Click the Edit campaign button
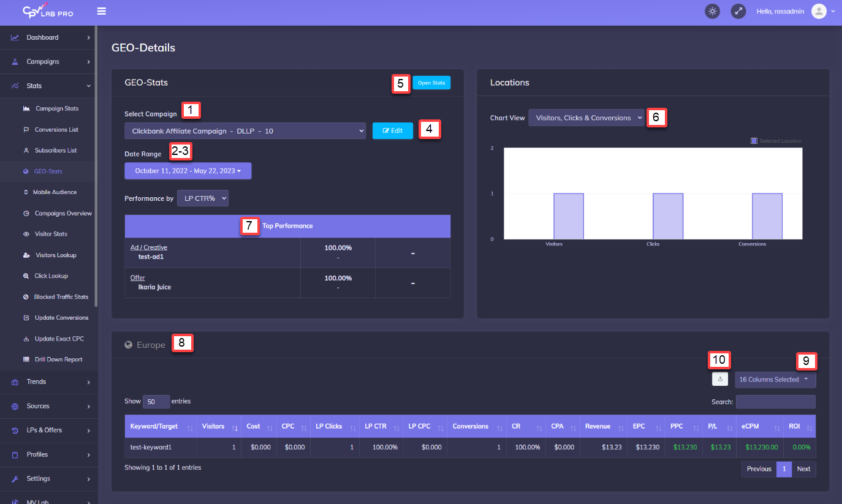The image size is (842, 504). (x=392, y=131)
